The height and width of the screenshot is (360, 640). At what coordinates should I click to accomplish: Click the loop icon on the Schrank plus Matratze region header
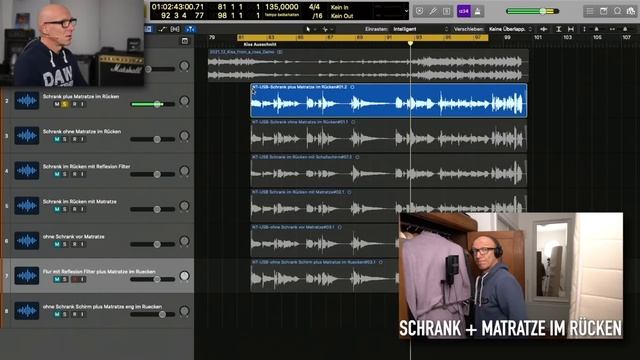coord(352,87)
